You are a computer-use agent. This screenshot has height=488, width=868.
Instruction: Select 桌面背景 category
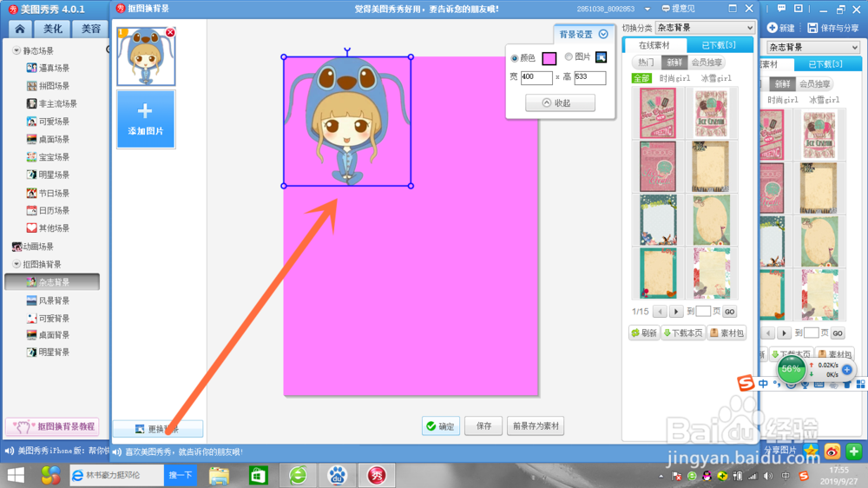click(48, 334)
